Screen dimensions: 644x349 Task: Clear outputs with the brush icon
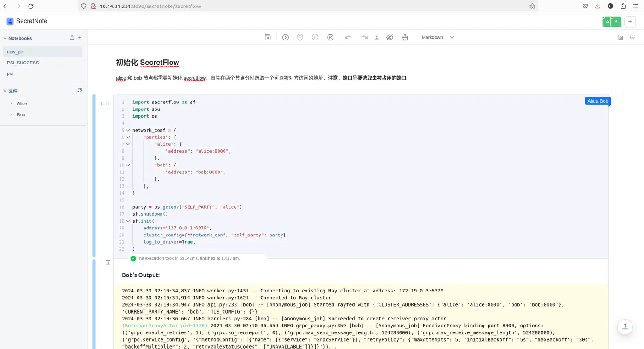405,37
